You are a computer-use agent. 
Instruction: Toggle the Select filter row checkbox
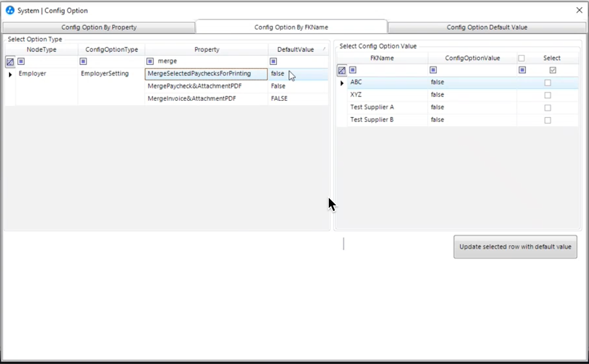pyautogui.click(x=553, y=70)
